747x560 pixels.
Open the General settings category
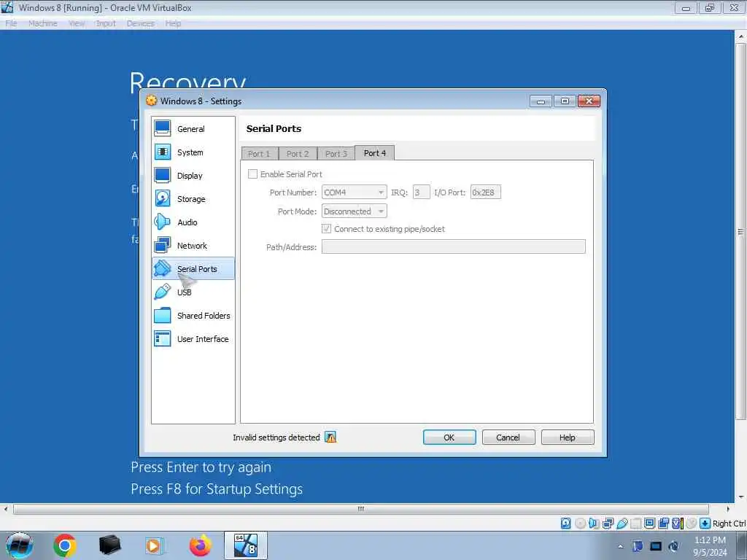193,128
